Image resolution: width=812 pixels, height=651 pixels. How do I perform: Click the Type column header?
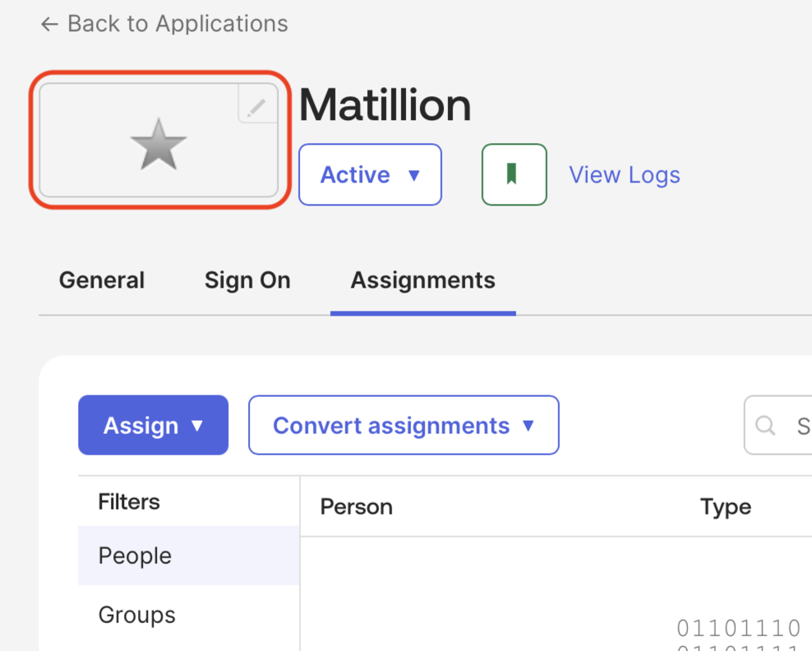[725, 507]
